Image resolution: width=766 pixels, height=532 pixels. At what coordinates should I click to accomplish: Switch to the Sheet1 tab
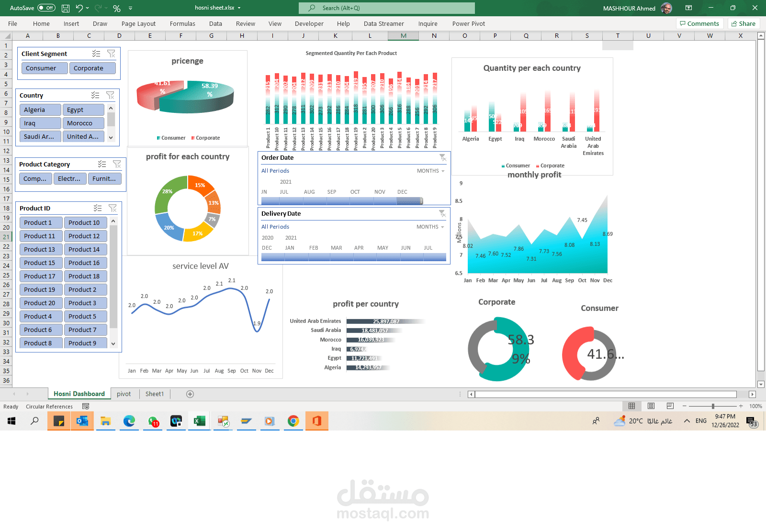(155, 394)
